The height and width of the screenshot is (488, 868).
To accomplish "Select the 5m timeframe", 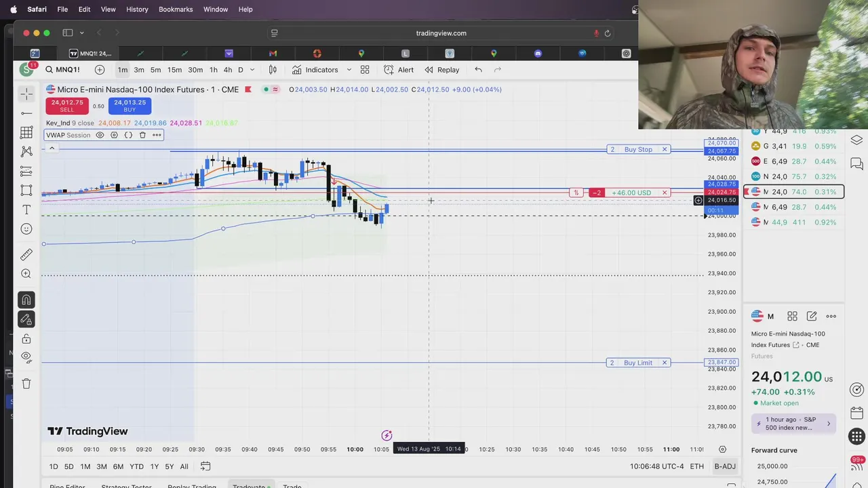I will 155,70.
